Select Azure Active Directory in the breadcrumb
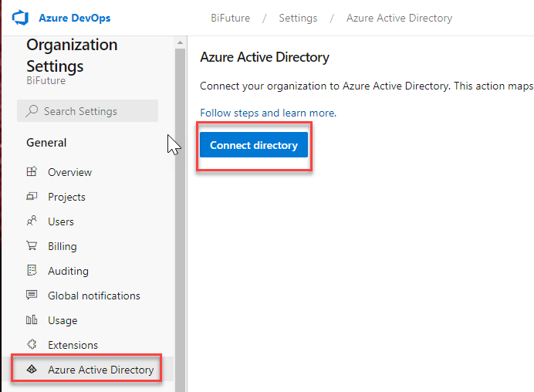This screenshot has width=534, height=392. [x=399, y=18]
